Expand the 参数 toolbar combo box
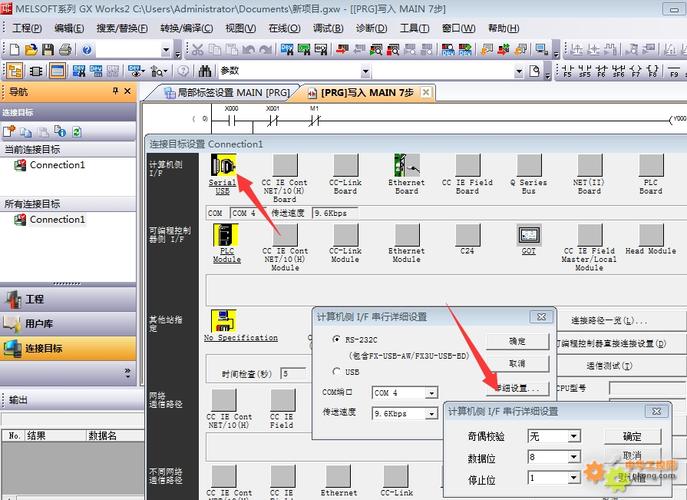This screenshot has height=500, width=687. coord(365,71)
